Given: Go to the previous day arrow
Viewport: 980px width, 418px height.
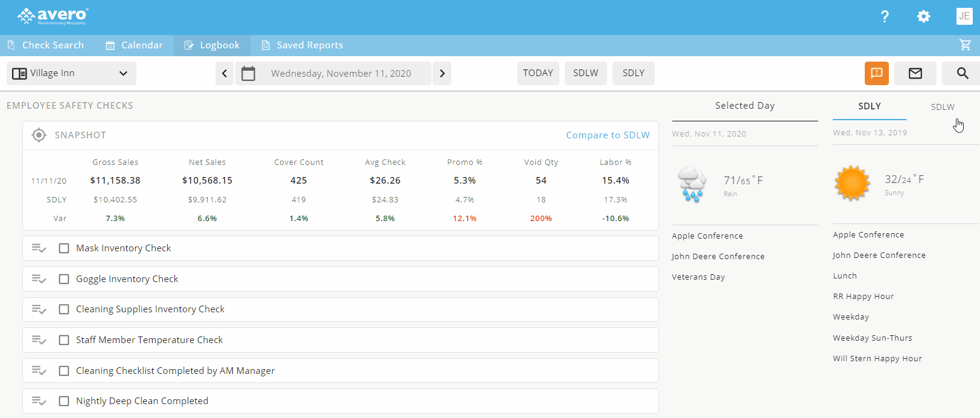Looking at the screenshot, I should coord(224,73).
